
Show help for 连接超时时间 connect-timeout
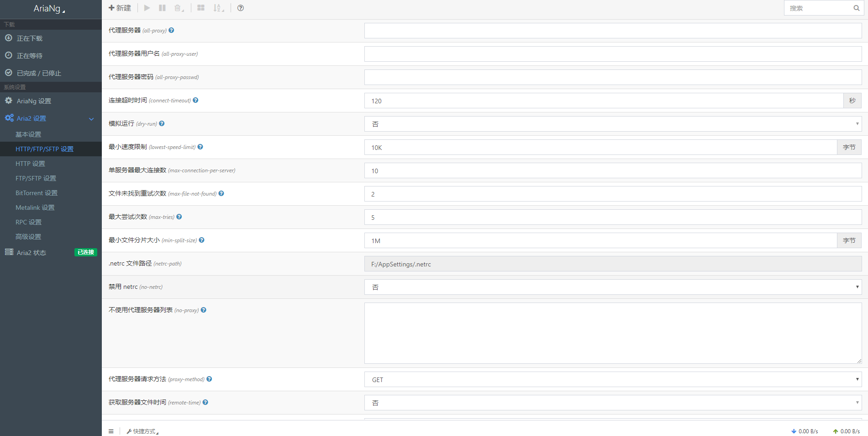click(195, 100)
